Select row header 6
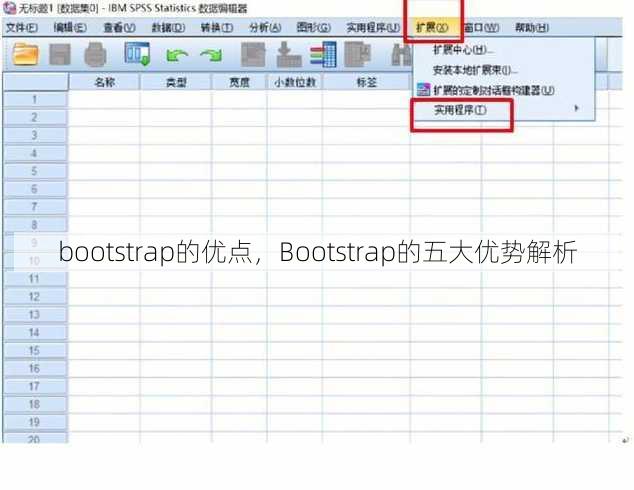Screen dimensions: 634x490 pyautogui.click(x=35, y=189)
